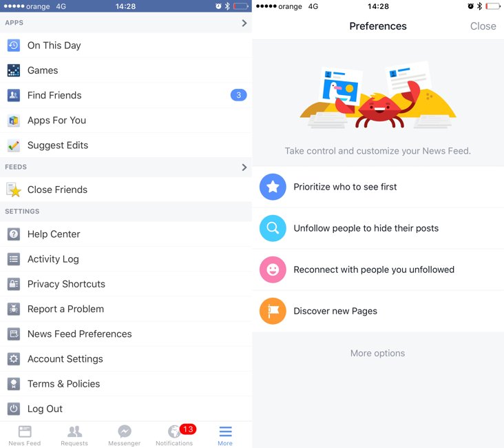Open Report a Problem bug icon
Viewport: 504px width, 448px height.
coord(14,309)
